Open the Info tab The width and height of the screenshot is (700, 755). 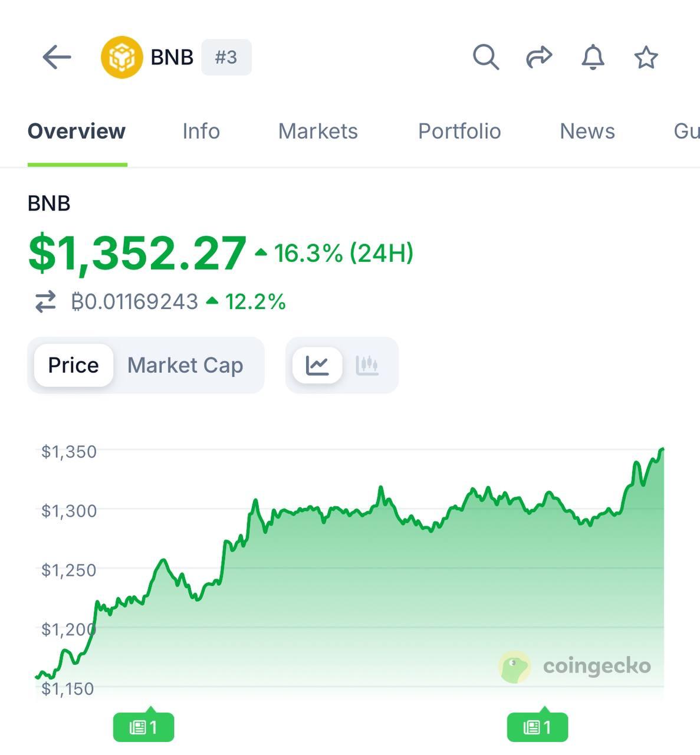tap(201, 131)
